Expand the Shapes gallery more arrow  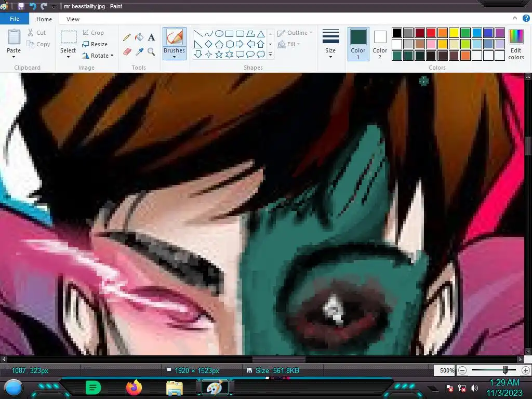[270, 54]
